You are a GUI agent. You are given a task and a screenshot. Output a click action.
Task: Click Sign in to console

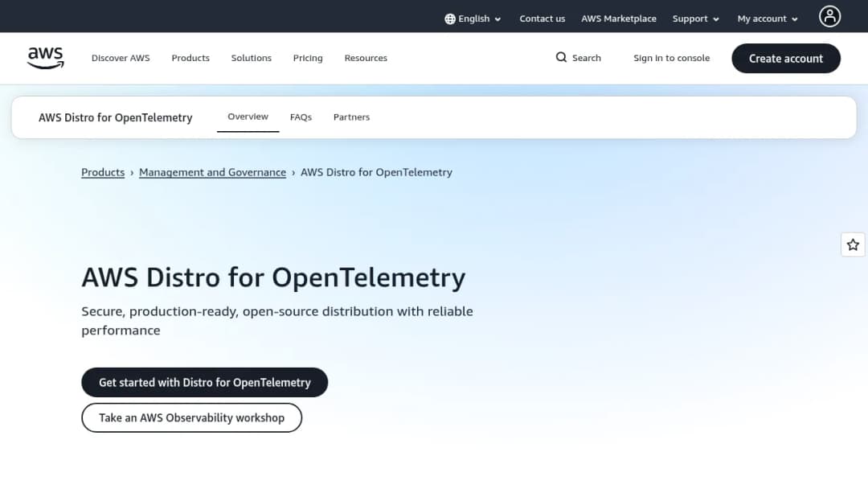point(671,58)
